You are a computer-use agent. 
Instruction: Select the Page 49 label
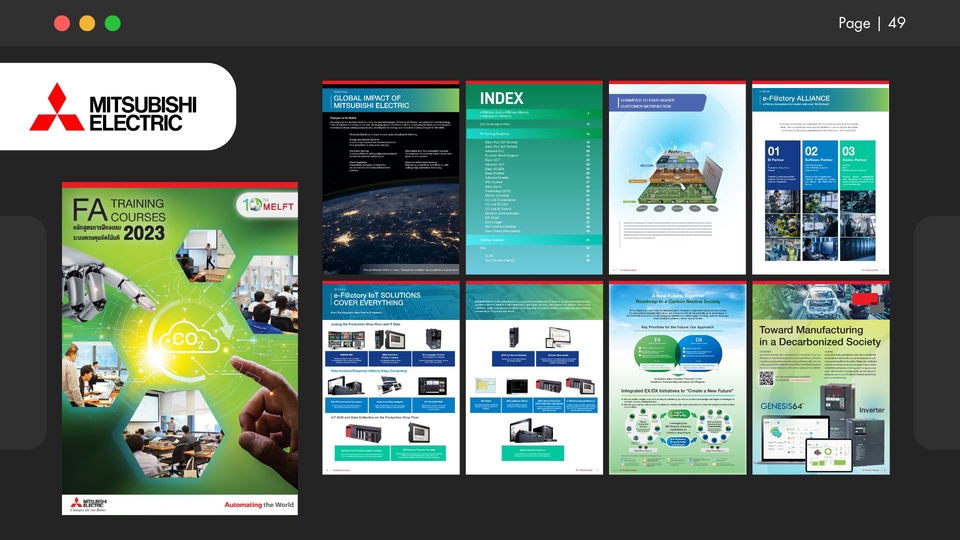871,23
